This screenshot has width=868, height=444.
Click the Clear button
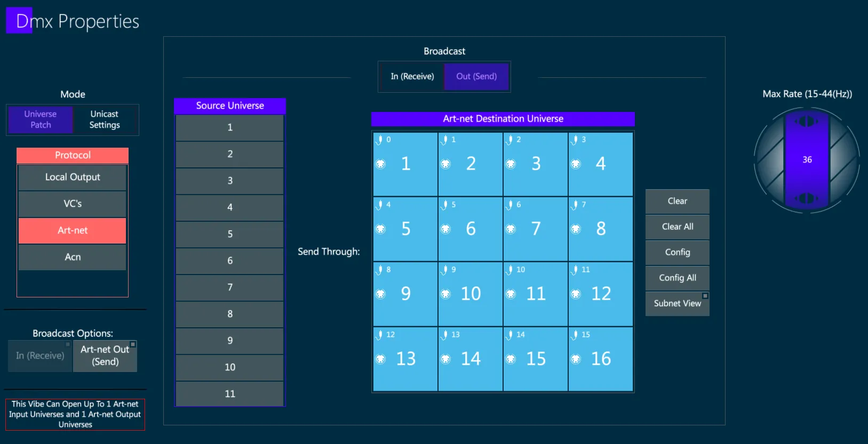(x=678, y=201)
